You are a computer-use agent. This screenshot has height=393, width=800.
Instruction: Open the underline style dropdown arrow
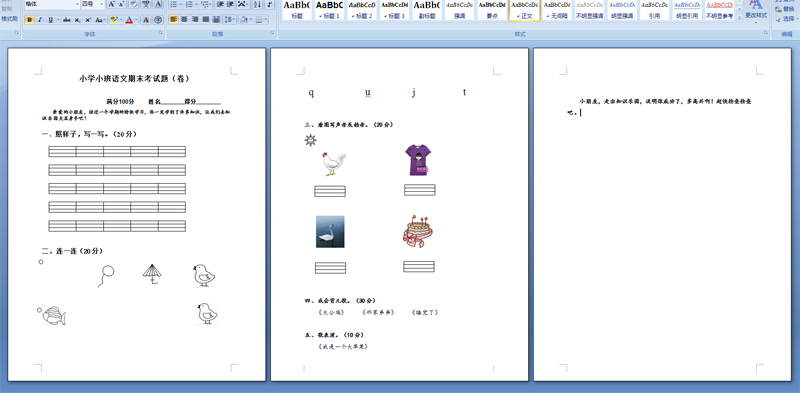58,19
